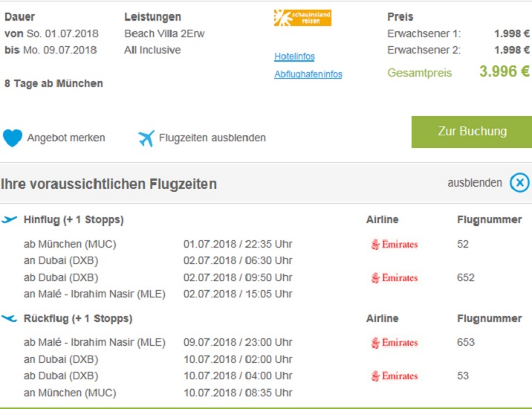Click the schauinsland reisen logo

(302, 18)
